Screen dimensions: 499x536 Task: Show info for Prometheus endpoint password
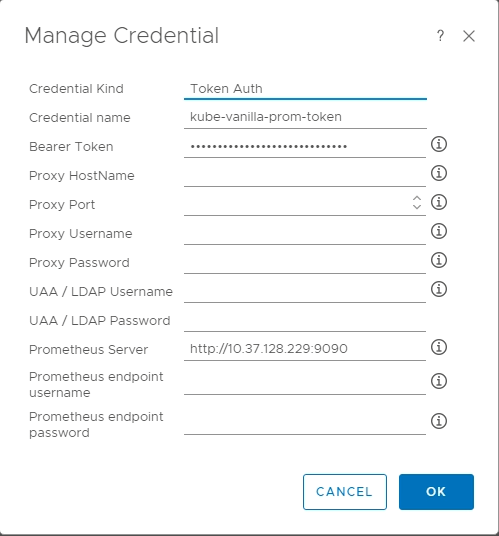tap(439, 421)
